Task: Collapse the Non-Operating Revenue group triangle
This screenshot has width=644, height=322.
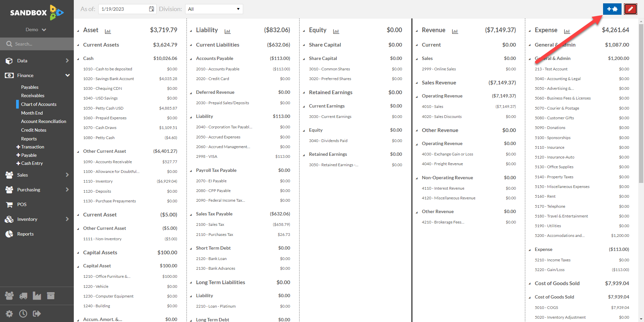Action: pos(417,178)
